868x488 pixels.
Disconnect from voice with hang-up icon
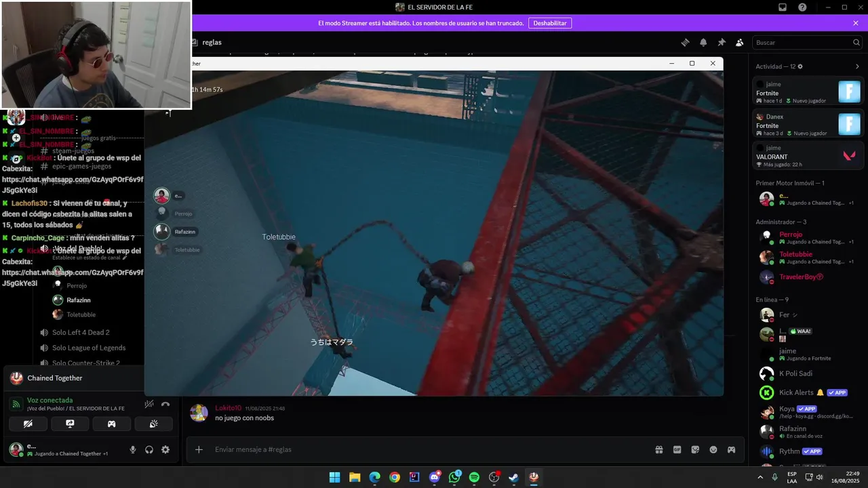tap(165, 405)
